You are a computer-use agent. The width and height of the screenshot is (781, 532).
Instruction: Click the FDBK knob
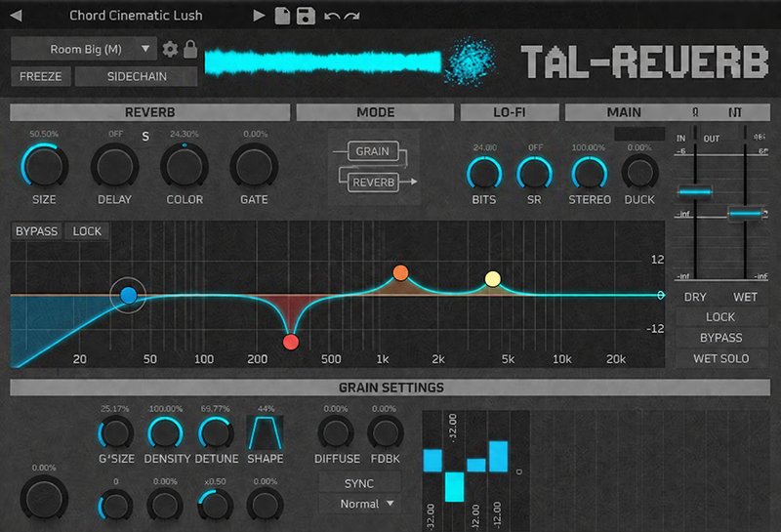tap(385, 432)
